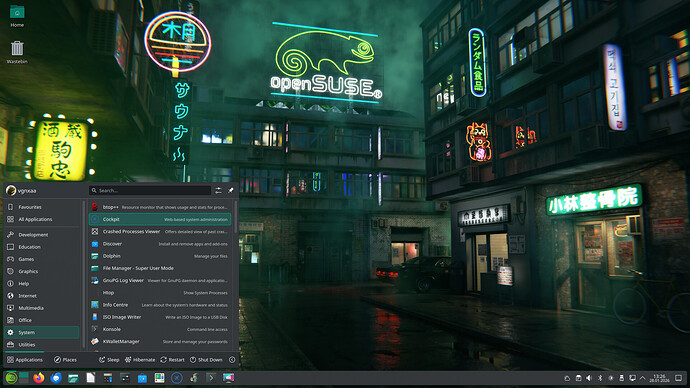690x388 pixels.
Task: Open the Help category
Action: (x=42, y=284)
